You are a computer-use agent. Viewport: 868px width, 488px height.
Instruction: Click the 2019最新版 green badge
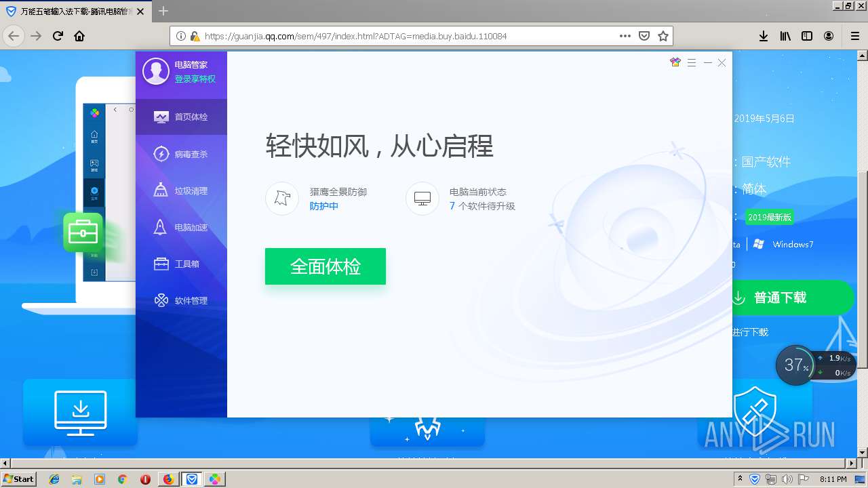point(769,217)
